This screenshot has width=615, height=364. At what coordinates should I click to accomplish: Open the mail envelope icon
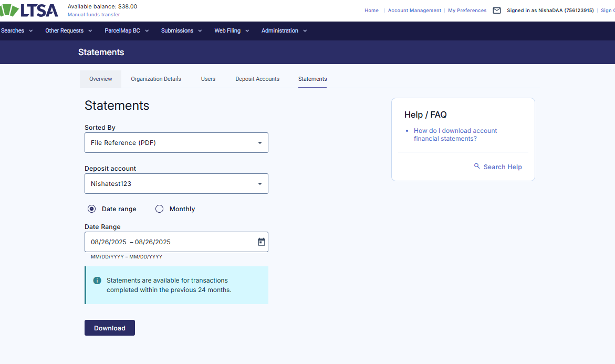pos(497,11)
